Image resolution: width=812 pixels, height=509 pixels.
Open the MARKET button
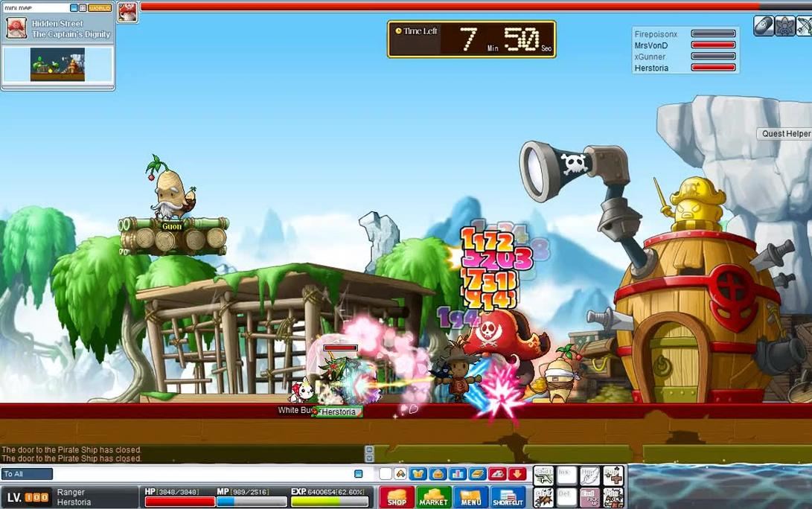click(433, 497)
